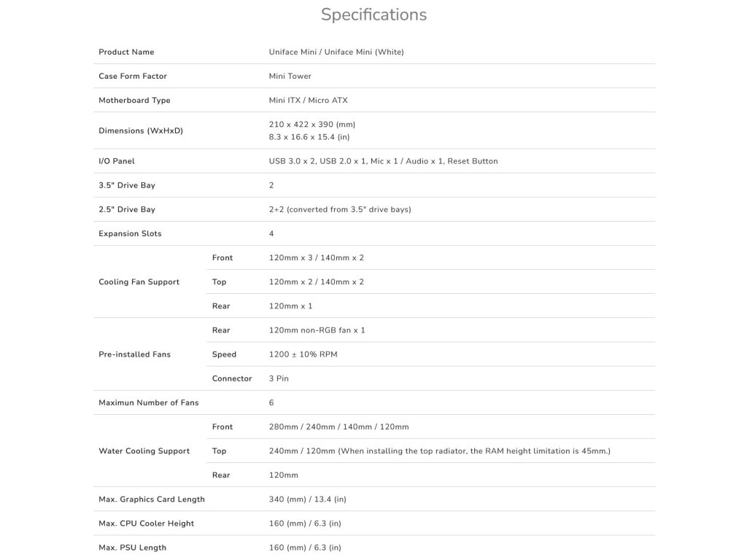This screenshot has width=747, height=560.
Task: Click the Max. Graphics Card Length label
Action: coord(152,499)
